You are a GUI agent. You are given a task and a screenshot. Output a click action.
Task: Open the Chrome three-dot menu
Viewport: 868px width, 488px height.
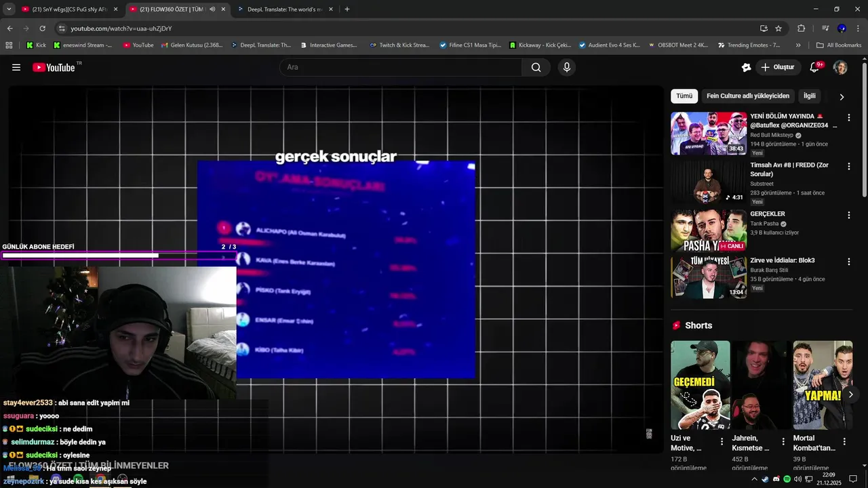(858, 28)
